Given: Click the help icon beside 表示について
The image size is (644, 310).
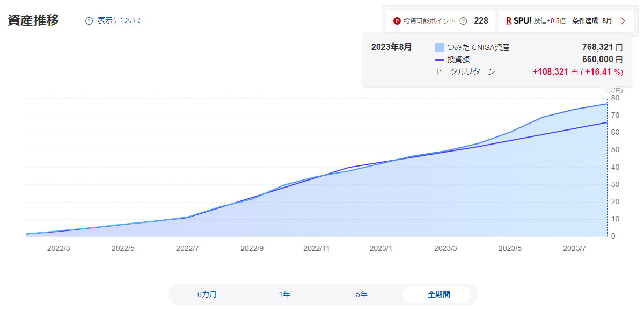Looking at the screenshot, I should tap(89, 21).
